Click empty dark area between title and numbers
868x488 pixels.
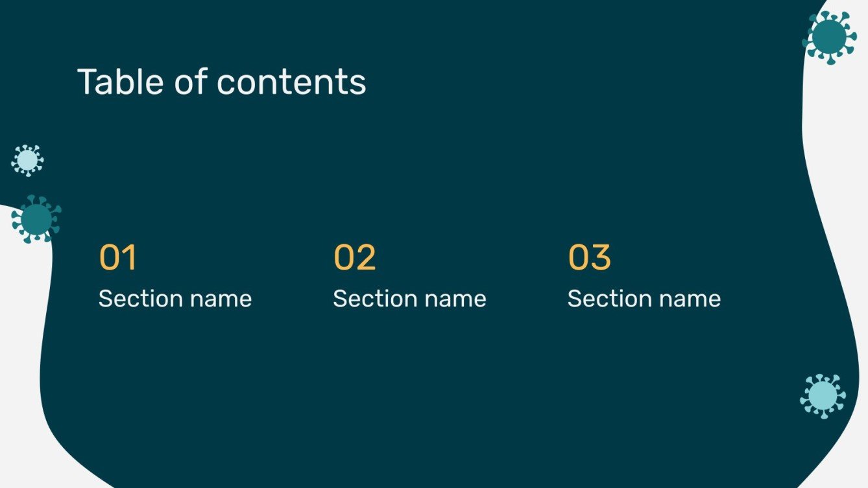click(415, 168)
